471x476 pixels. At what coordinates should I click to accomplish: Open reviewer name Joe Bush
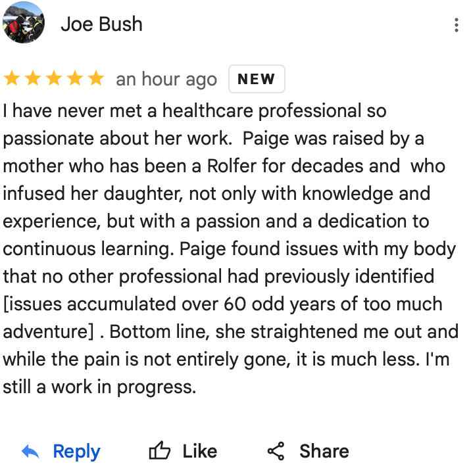click(101, 24)
